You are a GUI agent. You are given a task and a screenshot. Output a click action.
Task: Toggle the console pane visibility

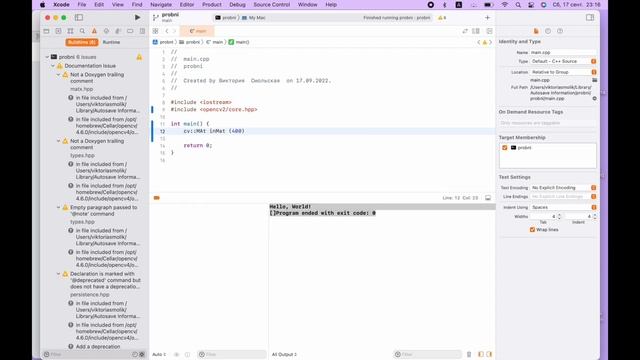point(489,354)
